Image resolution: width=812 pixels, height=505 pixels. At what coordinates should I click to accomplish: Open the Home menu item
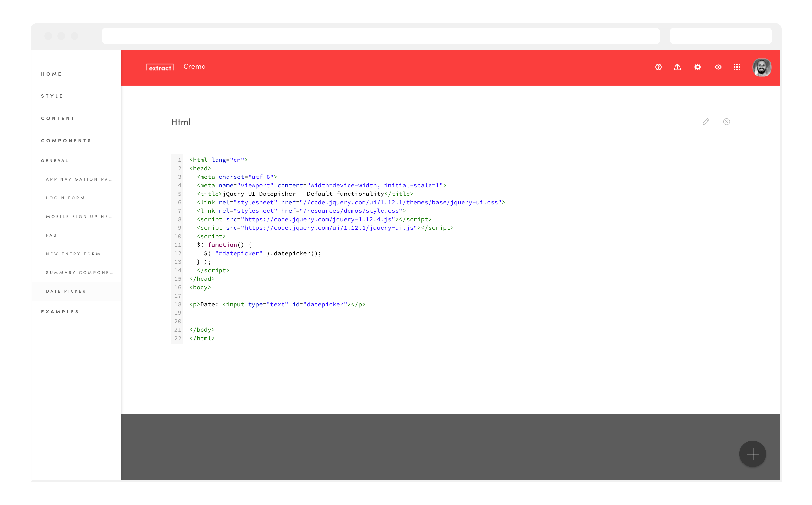pyautogui.click(x=51, y=74)
